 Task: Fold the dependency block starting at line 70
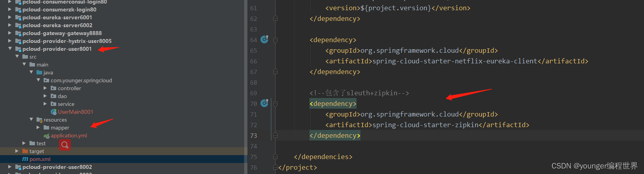275,104
